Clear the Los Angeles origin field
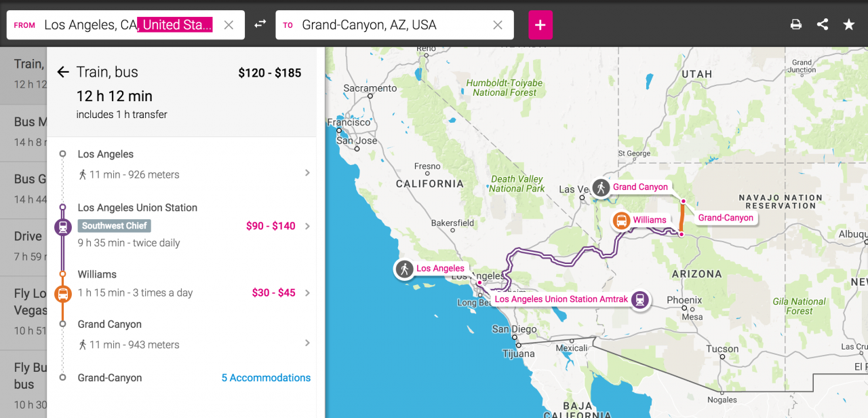This screenshot has height=418, width=868. pyautogui.click(x=229, y=25)
